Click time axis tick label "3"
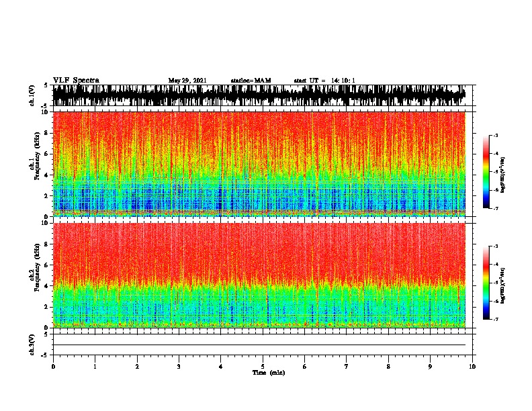The width and height of the screenshot is (532, 411). pos(179,366)
